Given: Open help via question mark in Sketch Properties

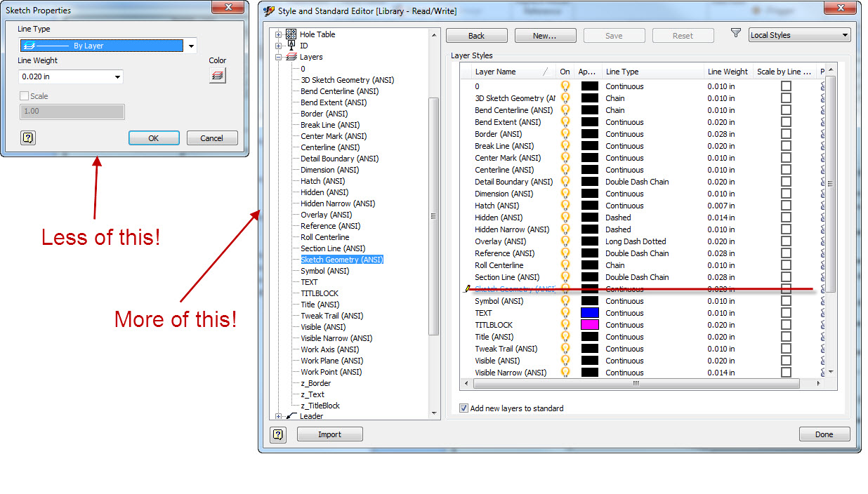Looking at the screenshot, I should [27, 138].
